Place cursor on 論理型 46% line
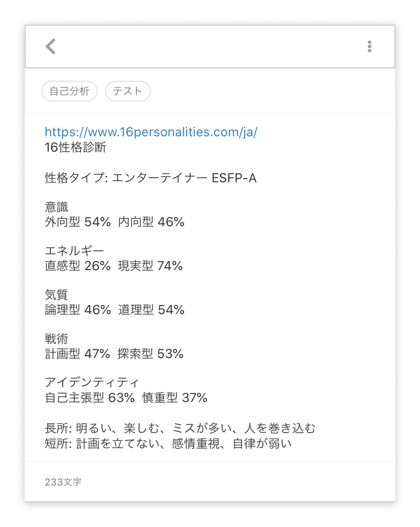The image size is (420, 527). [x=115, y=310]
